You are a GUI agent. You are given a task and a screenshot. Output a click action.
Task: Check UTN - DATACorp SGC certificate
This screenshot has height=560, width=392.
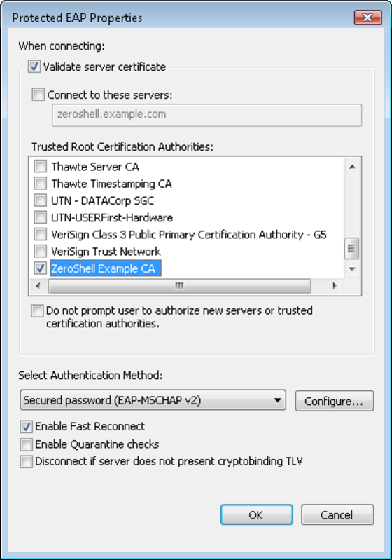[41, 200]
